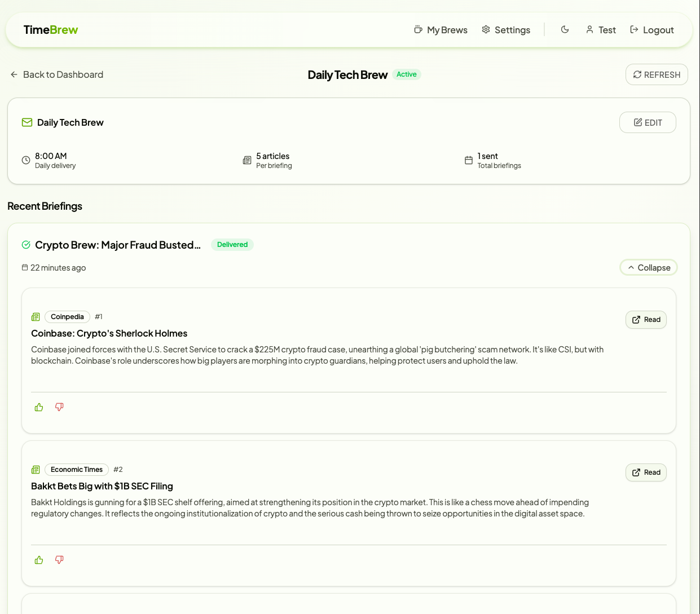Image resolution: width=700 pixels, height=614 pixels.
Task: Click the 5 articles count
Action: [273, 156]
